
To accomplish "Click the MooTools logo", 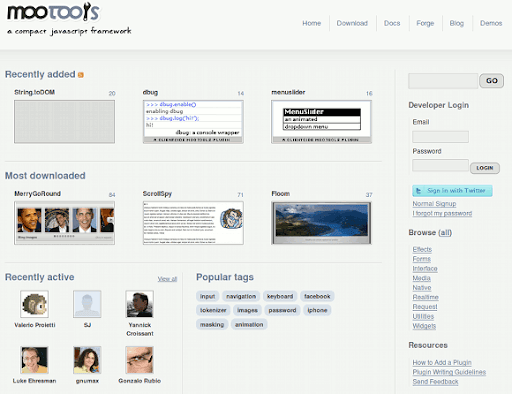I will [53, 12].
